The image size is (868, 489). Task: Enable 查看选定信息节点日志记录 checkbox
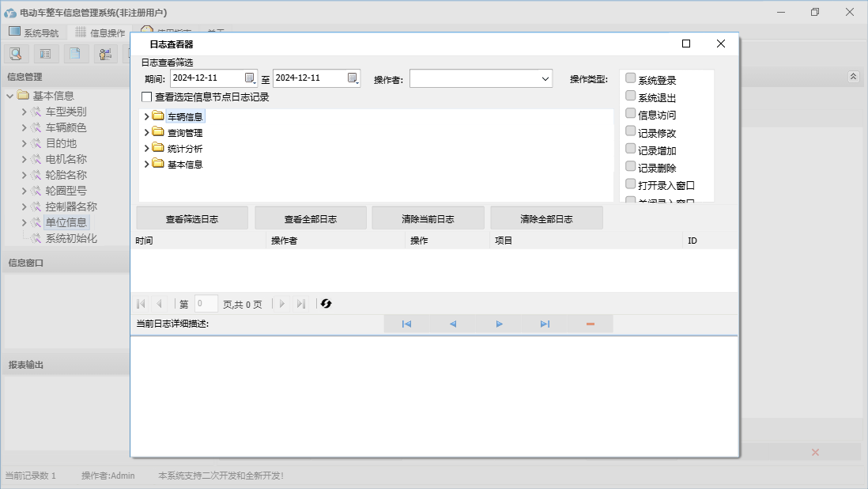(x=146, y=97)
